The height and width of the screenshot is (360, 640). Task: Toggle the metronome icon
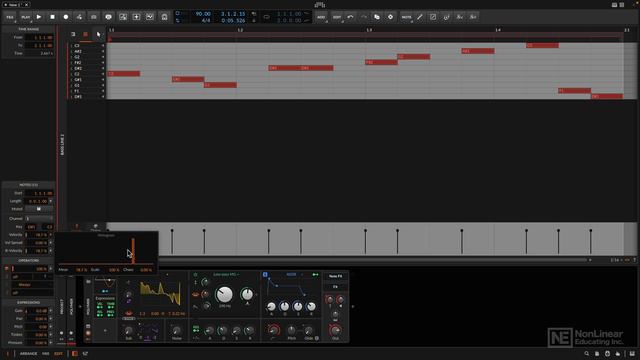164,17
